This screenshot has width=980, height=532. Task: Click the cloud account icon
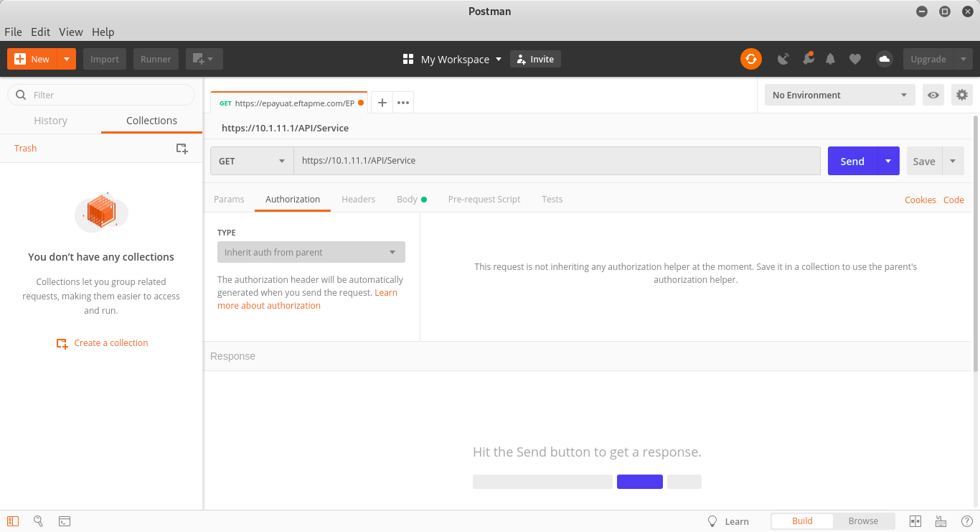tap(885, 59)
